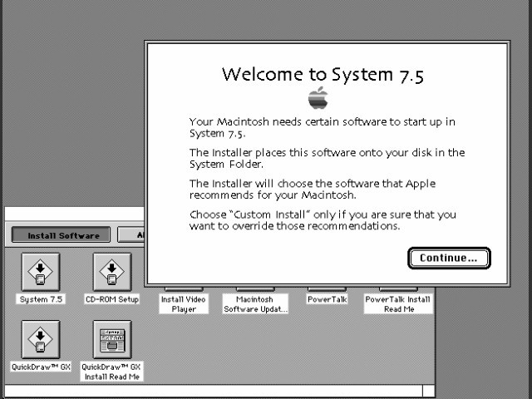Viewport: 532px width, 399px height.
Task: Click the Install Video Player label
Action: (184, 304)
